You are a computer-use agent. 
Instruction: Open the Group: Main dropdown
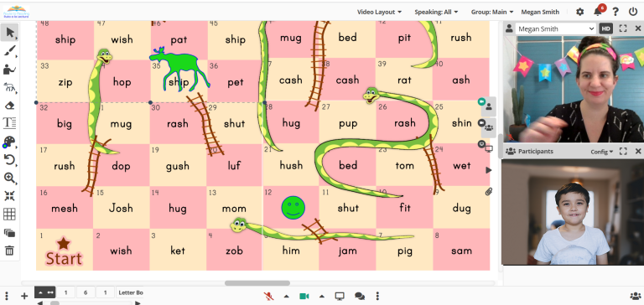coord(491,12)
